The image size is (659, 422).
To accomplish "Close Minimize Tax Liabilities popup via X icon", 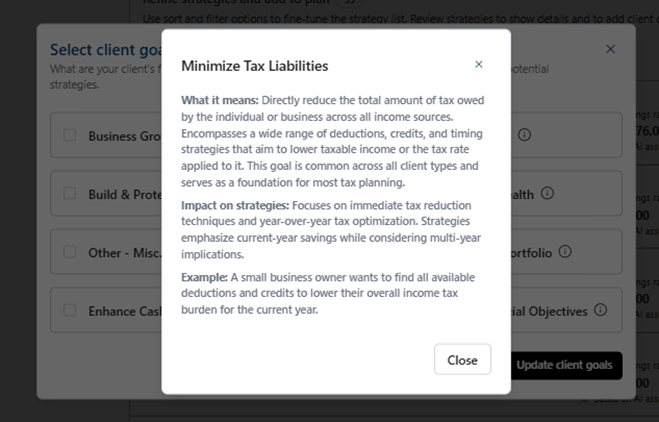I will [478, 65].
